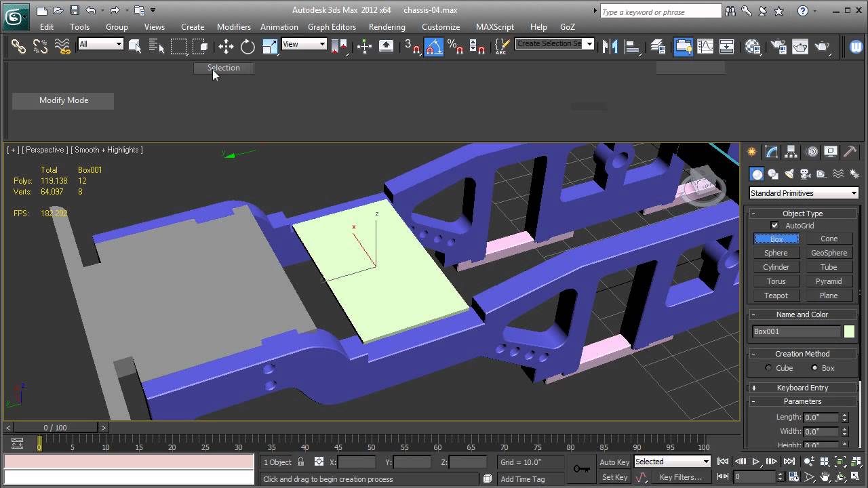
Task: Collapse the Parameters rollout
Action: 802,401
